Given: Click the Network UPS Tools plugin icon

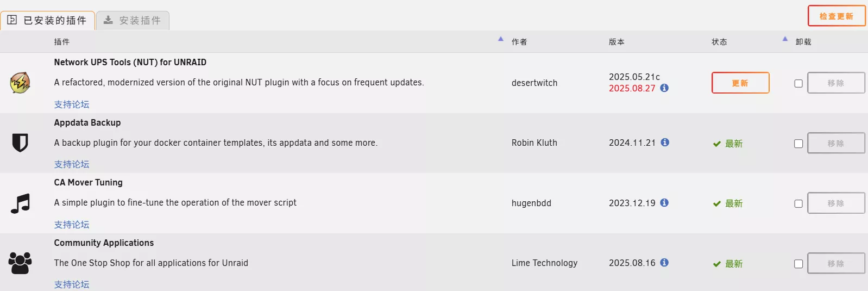Looking at the screenshot, I should 20,83.
